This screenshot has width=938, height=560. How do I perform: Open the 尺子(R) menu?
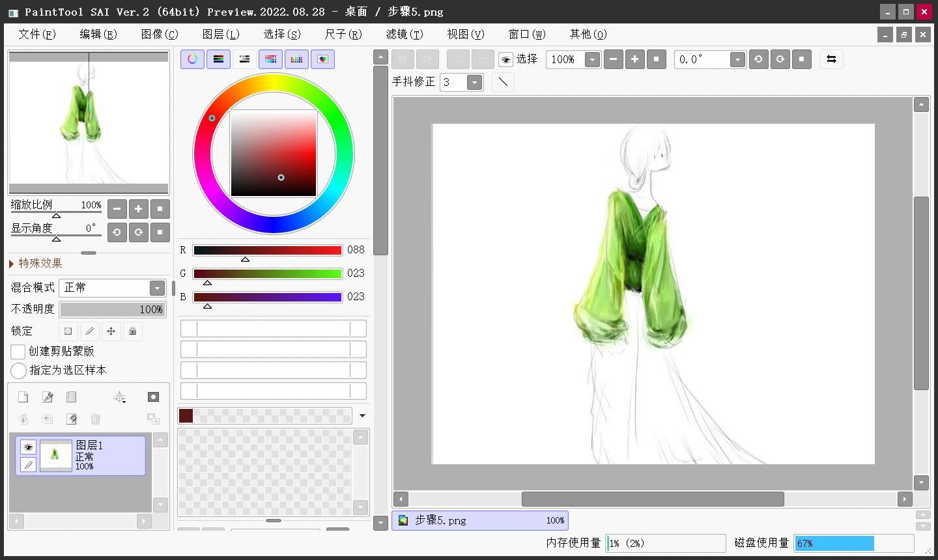click(343, 34)
